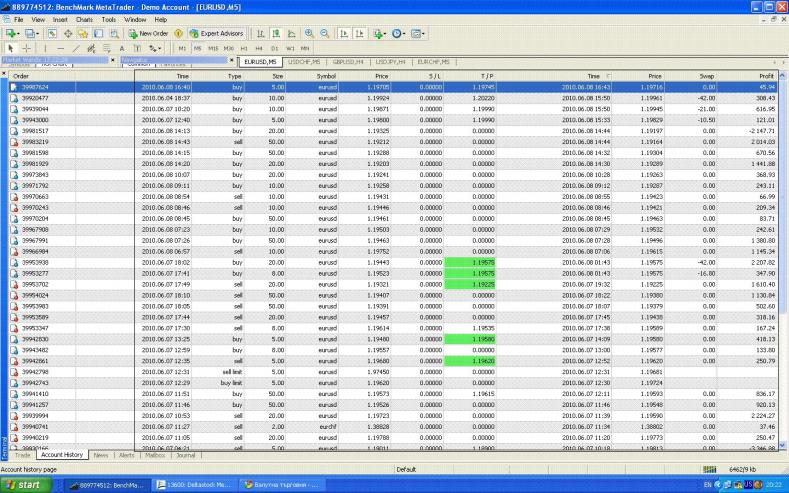Viewport: 789px width, 493px height.
Task: Switch to the Mailbox terminal tab
Action: (155, 455)
